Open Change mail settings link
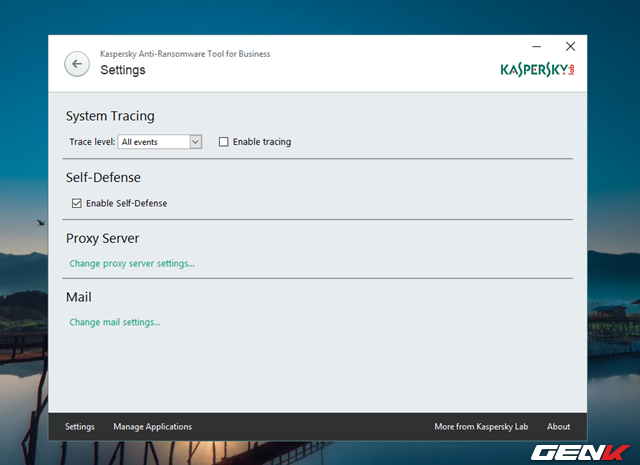This screenshot has height=465, width=640. [x=115, y=322]
